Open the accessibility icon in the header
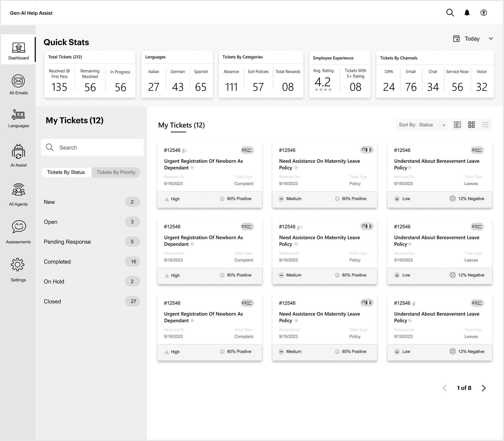This screenshot has height=441, width=504. (484, 13)
